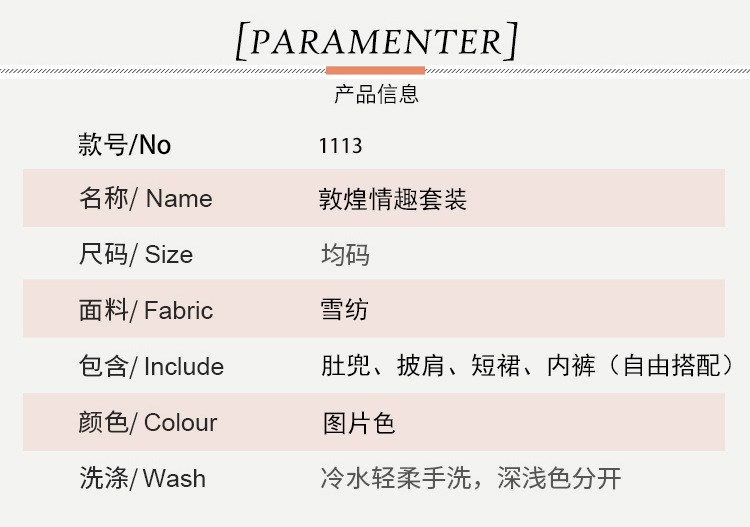This screenshot has height=527, width=750.
Task: Click 短裙 in the Include row
Action: click(x=497, y=366)
